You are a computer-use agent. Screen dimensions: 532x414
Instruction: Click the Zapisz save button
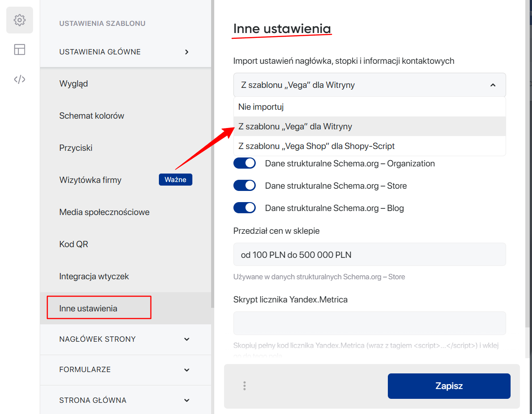coord(449,386)
